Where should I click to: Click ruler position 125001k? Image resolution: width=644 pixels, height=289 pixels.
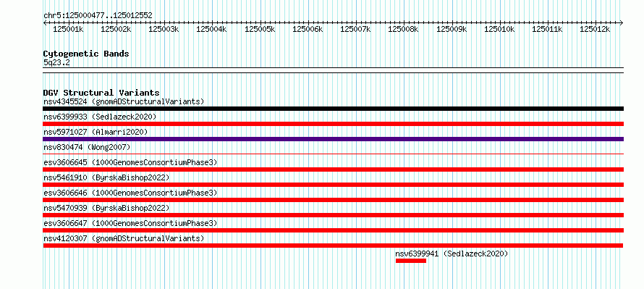[x=68, y=29]
